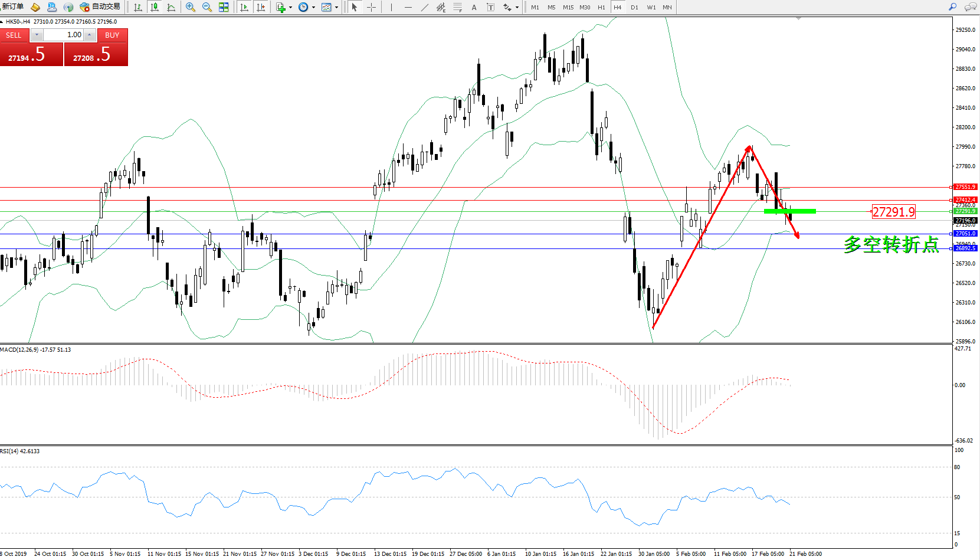The image size is (980, 560).
Task: Toggle bar chart display mode
Action: point(138,7)
